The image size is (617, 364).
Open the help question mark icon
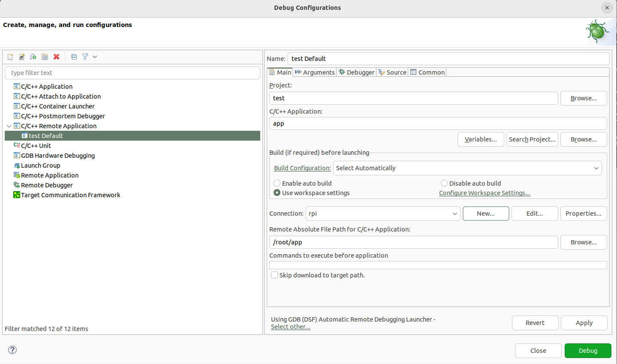click(x=13, y=350)
